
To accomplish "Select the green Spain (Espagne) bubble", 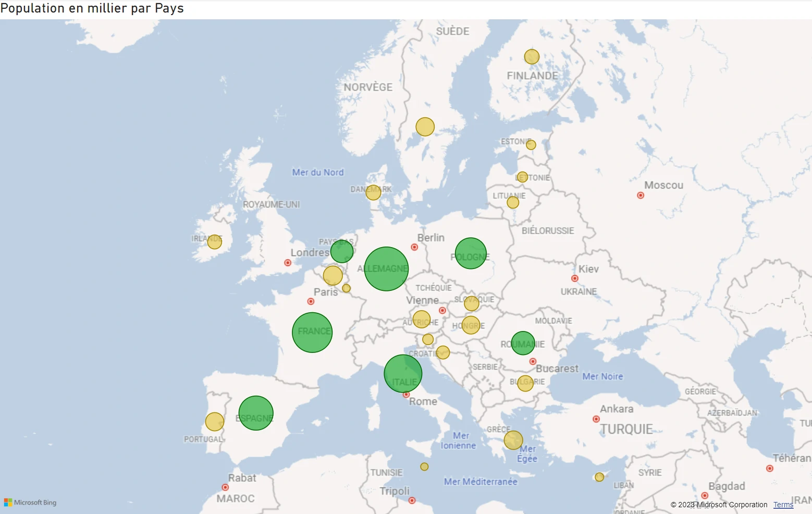I will point(256,413).
